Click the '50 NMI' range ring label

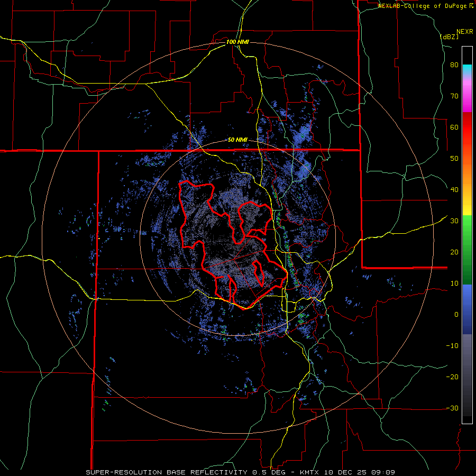237,140
